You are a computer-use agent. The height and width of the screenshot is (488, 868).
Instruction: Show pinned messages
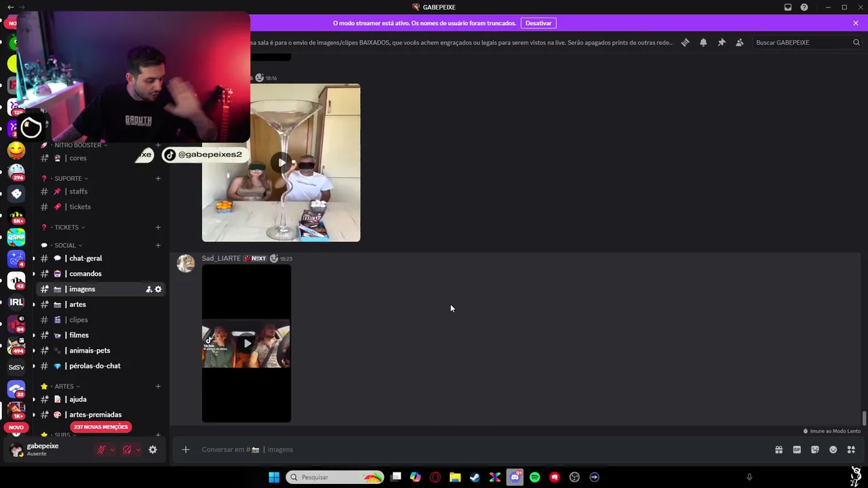722,42
